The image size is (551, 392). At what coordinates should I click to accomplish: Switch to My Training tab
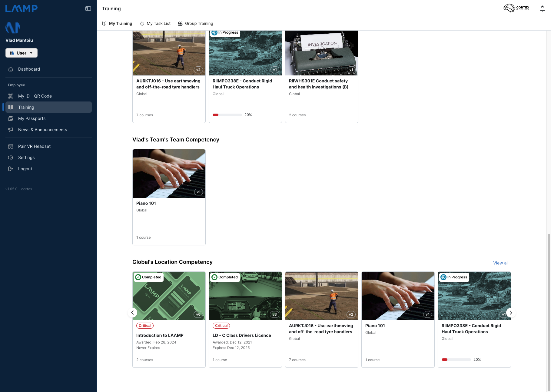(x=117, y=24)
